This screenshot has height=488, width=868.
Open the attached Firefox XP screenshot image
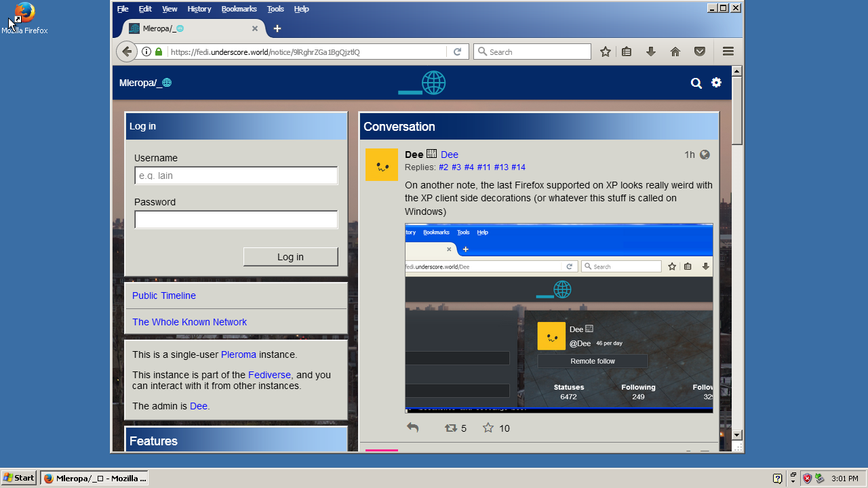coord(559,318)
